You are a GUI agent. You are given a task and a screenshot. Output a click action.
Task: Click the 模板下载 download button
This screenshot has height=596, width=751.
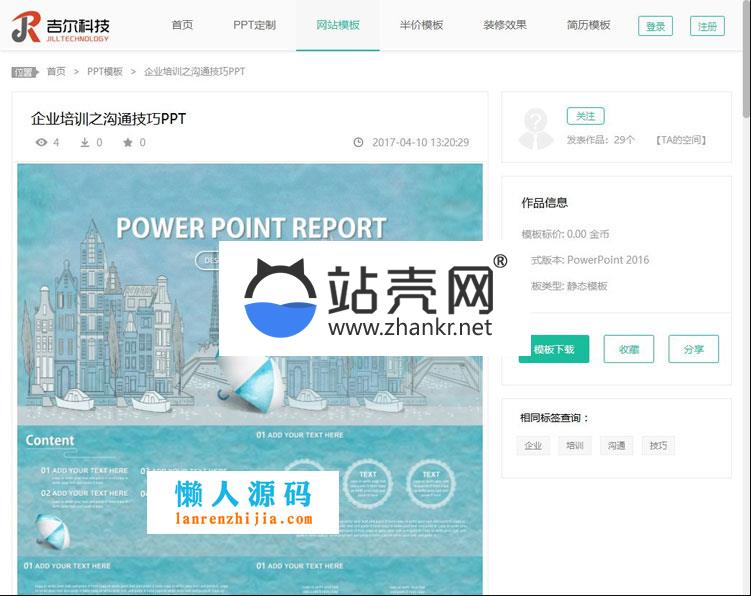554,349
